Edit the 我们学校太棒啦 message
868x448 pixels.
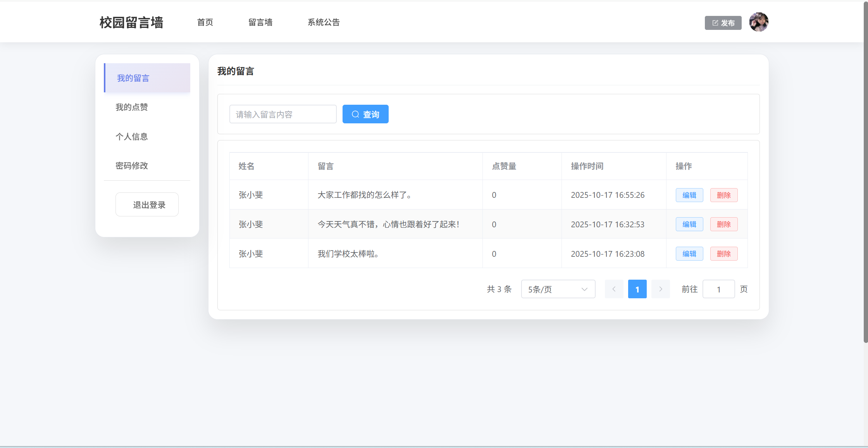coord(689,254)
